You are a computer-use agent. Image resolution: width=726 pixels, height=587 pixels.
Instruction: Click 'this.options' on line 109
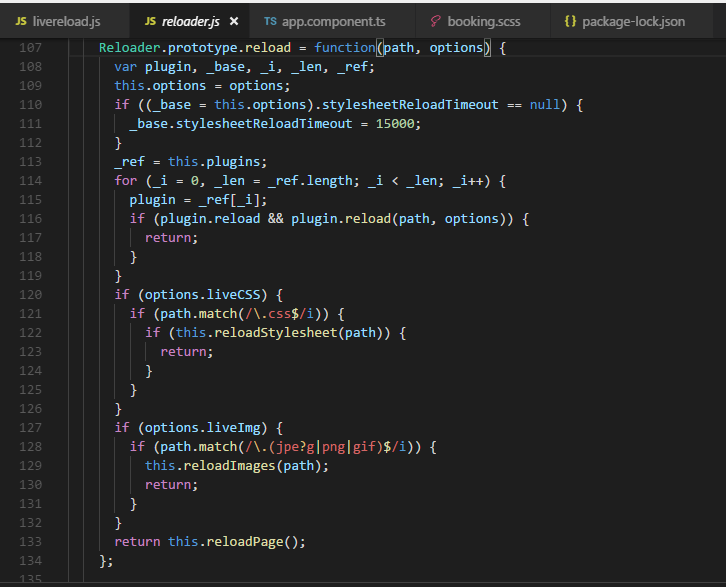click(160, 86)
